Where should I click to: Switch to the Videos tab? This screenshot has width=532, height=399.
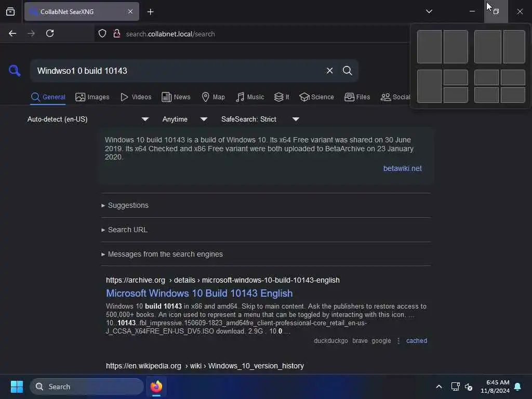pos(136,97)
